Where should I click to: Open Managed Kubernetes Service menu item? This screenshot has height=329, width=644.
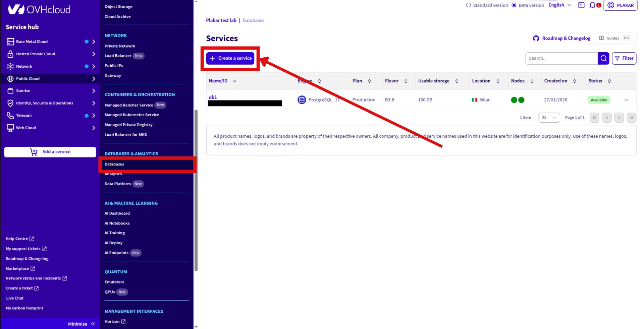132,115
